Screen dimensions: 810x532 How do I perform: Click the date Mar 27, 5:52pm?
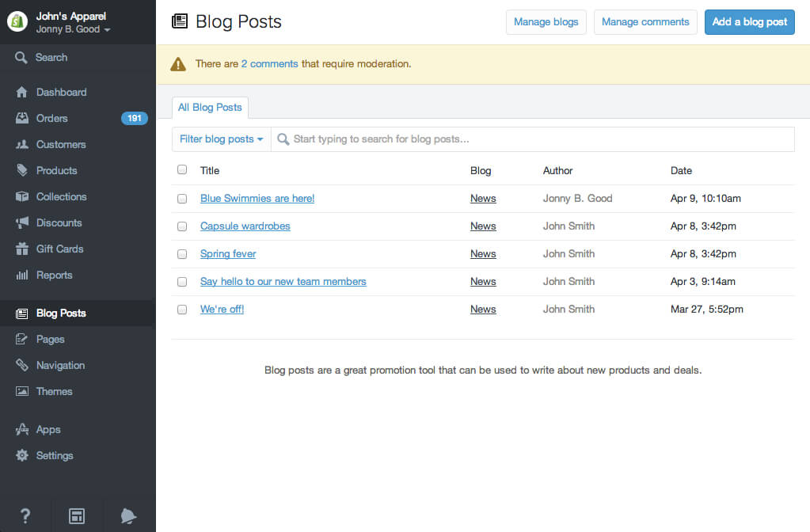[x=707, y=310]
